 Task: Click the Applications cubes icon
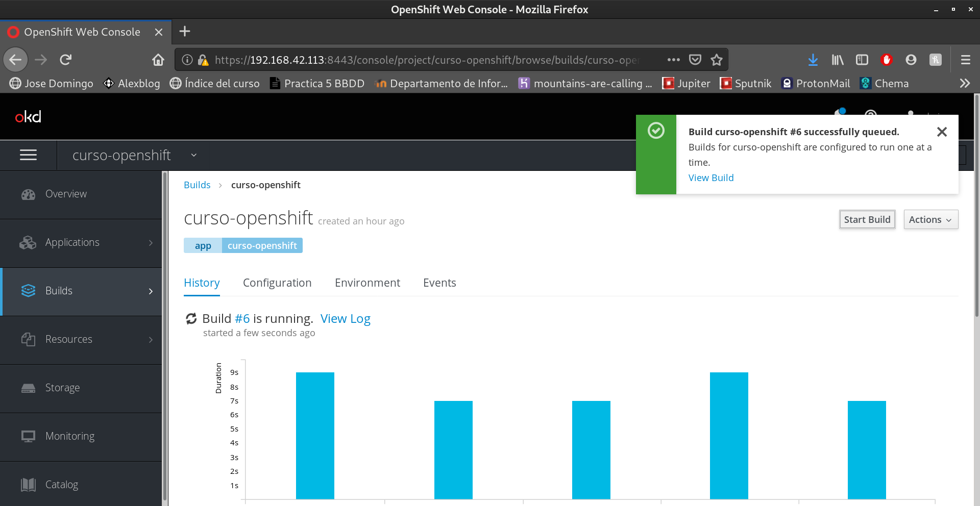pos(28,243)
